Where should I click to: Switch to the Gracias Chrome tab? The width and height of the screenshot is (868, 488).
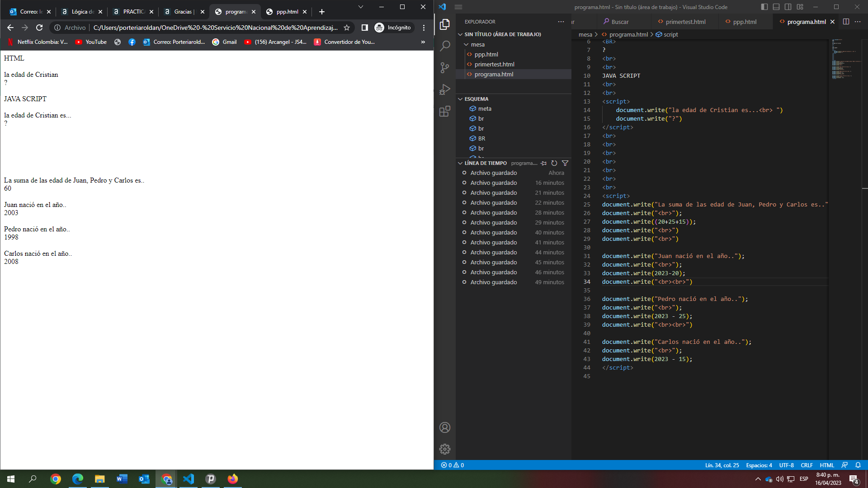click(183, 12)
